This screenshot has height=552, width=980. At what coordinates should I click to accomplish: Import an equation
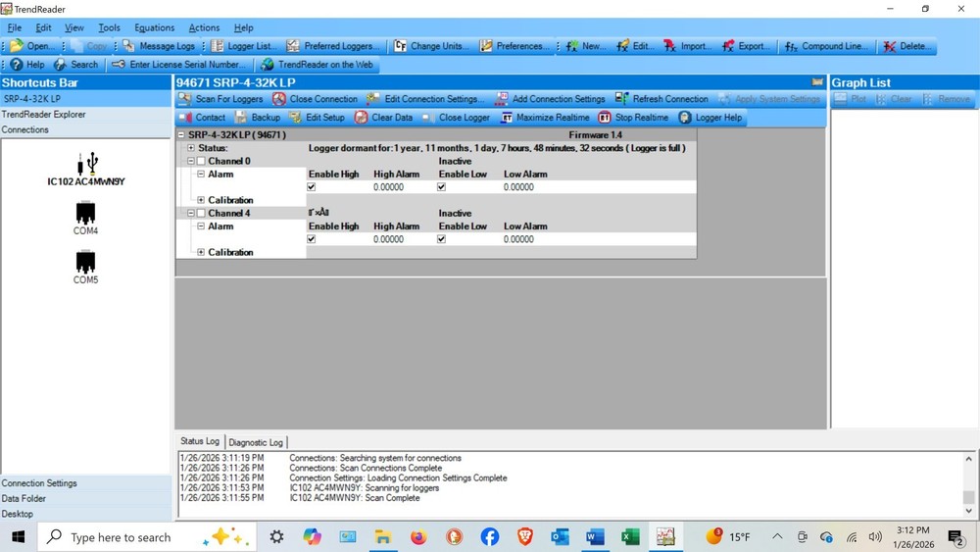(x=688, y=46)
